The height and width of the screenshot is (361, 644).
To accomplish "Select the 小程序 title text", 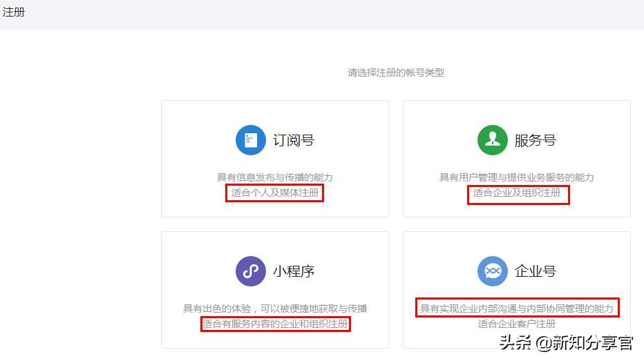I will [x=294, y=271].
